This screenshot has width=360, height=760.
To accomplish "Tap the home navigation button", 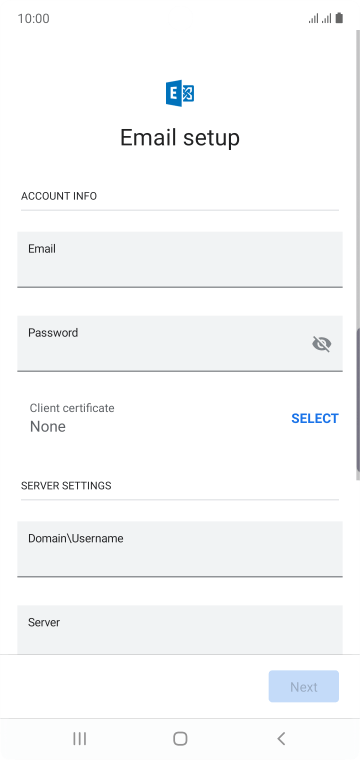I will [x=180, y=738].
